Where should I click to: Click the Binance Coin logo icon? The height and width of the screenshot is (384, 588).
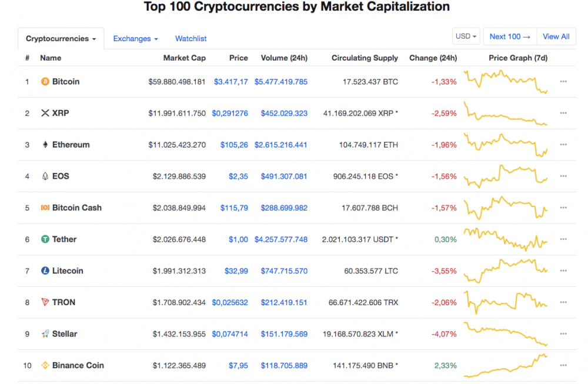[45, 366]
